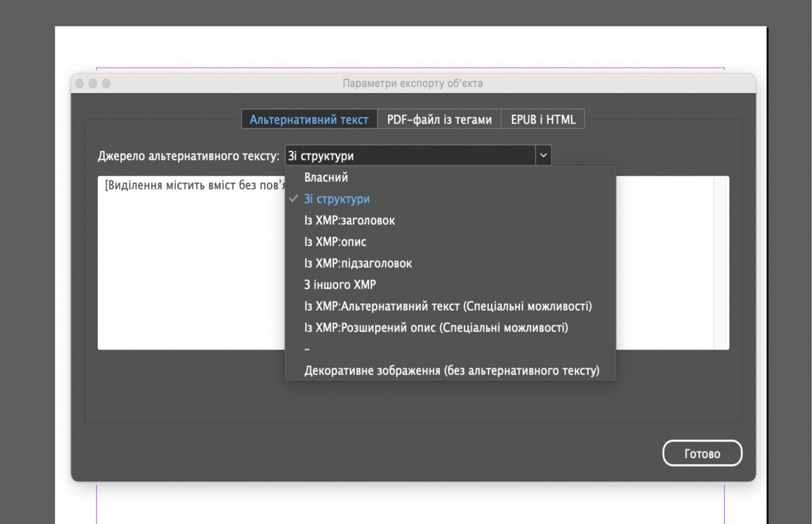Select 'Із XMP:Розширений опис (Спеціальні можливості)'

point(436,328)
